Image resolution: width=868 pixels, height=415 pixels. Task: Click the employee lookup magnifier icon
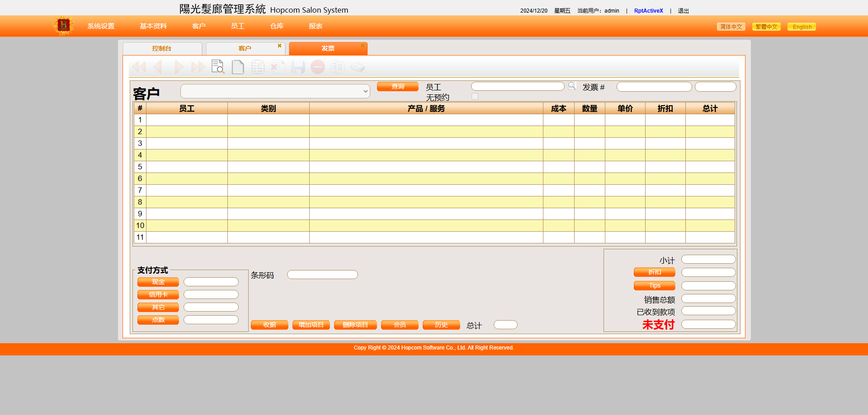pos(572,86)
